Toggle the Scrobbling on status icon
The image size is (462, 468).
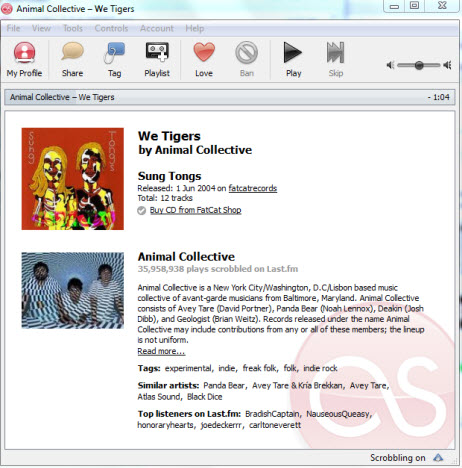click(x=438, y=457)
